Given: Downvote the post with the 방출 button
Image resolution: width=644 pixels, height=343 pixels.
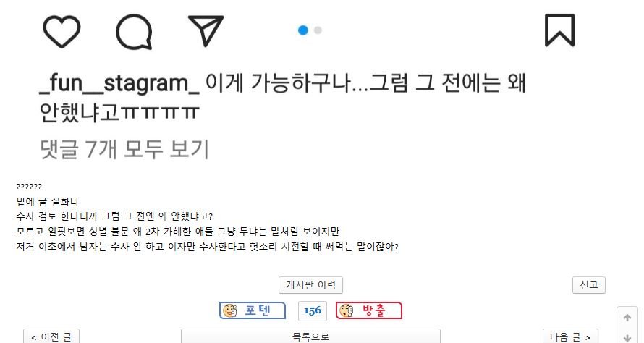Looking at the screenshot, I should (x=369, y=310).
